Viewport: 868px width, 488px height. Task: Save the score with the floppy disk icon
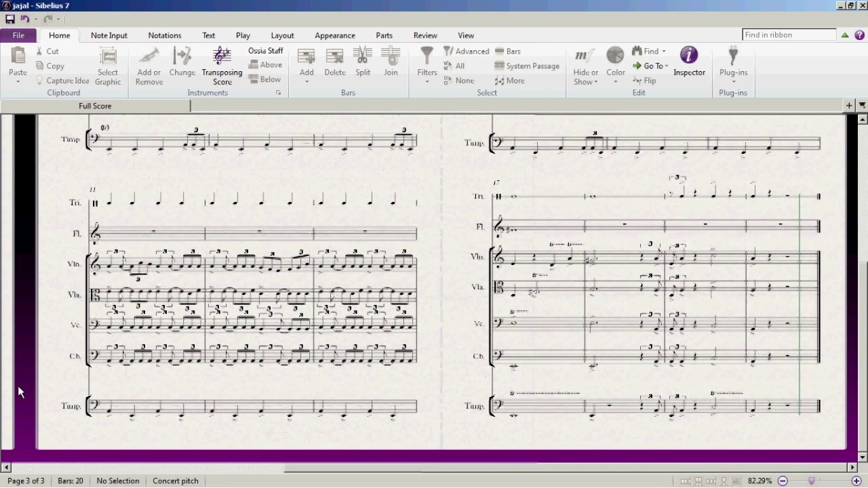click(x=9, y=19)
